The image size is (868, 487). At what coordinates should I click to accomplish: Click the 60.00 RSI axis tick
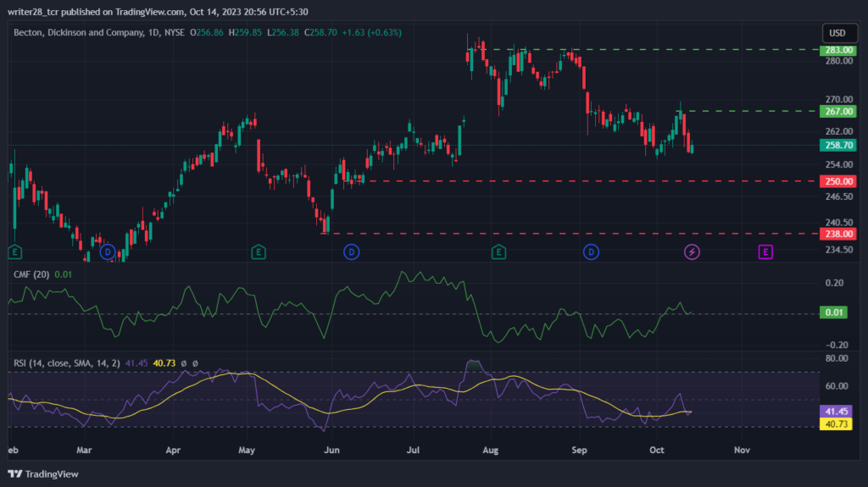(837, 385)
